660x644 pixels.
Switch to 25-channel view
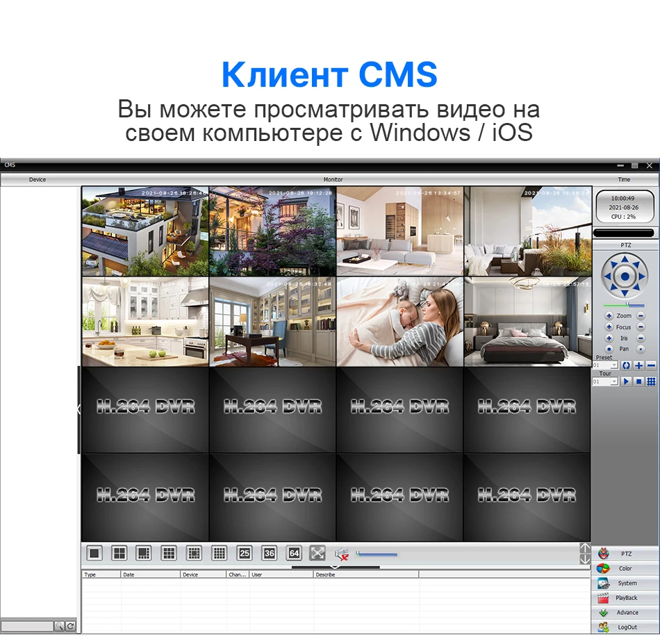tap(244, 553)
